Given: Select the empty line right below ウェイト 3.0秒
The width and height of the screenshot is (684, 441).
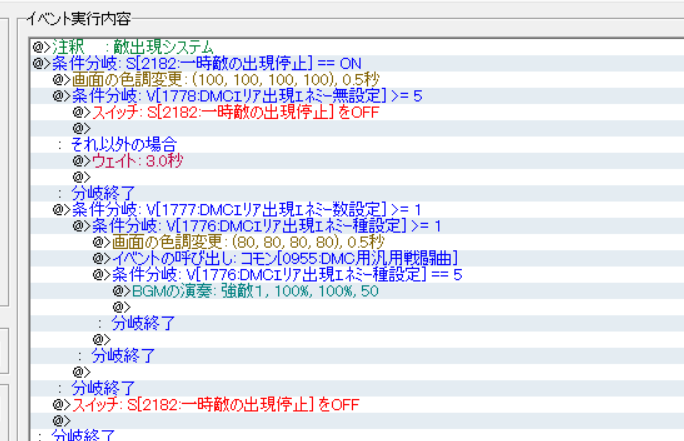Looking at the screenshot, I should [82, 177].
